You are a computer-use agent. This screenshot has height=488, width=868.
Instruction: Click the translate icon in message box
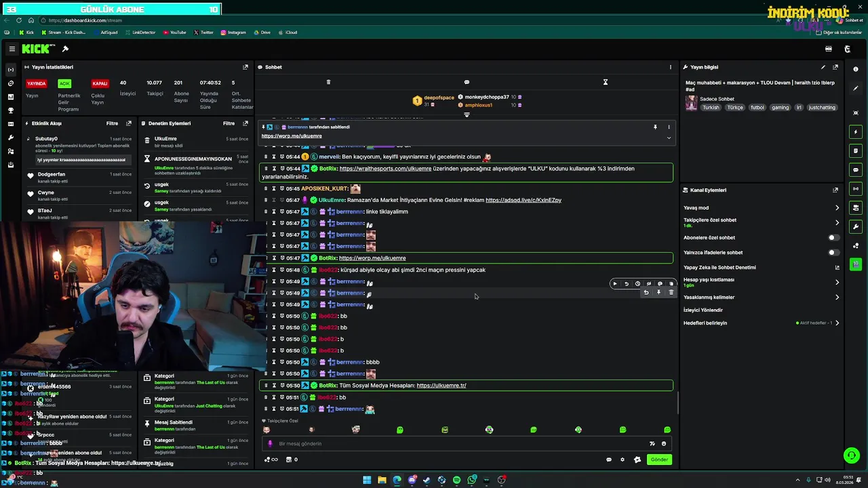652,444
